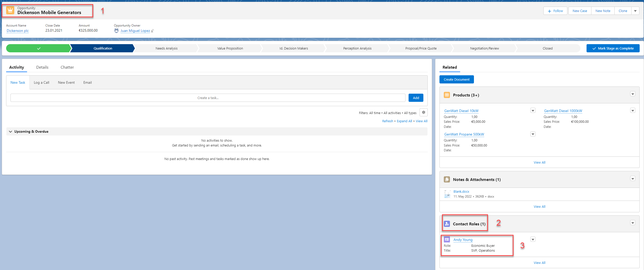Open GenWatt Diesel 1000kW product link
The width and height of the screenshot is (644, 270).
coord(563,111)
